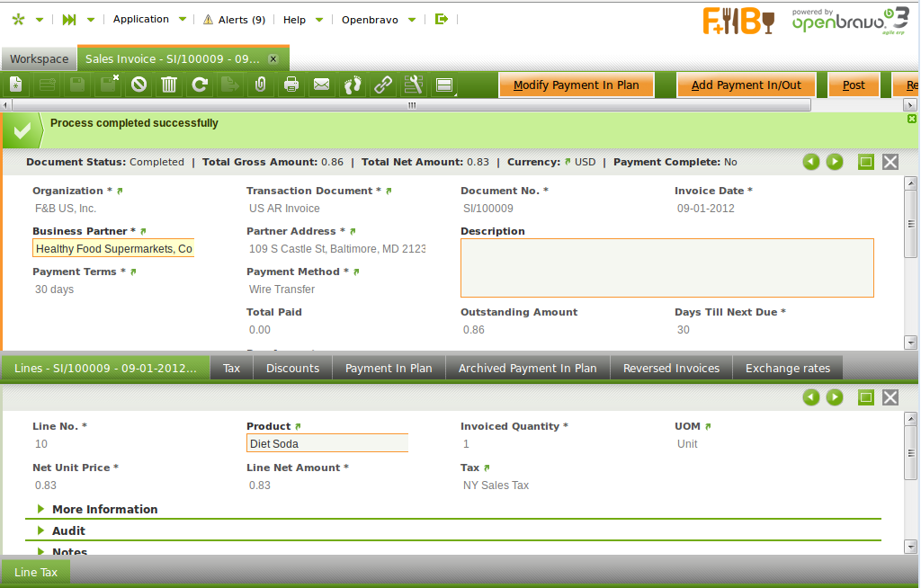Expand the More Information section
Viewport: 921px width, 588px height.
[104, 509]
